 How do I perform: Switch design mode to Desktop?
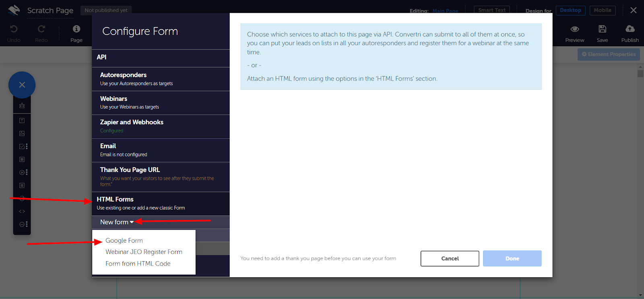click(x=570, y=10)
